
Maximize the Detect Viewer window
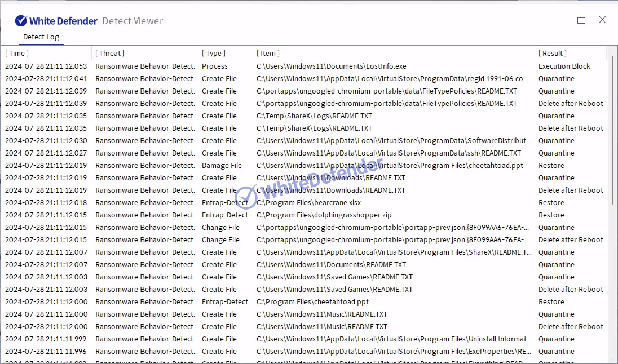point(581,20)
